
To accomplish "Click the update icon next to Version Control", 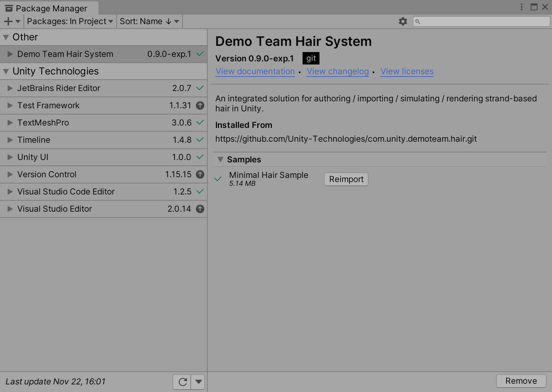I will click(200, 174).
